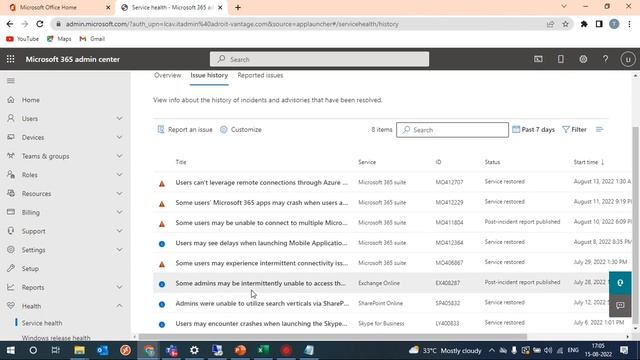Screen dimensions: 640x360
Task: Click the warning icon for MO412707 row
Action: coord(162,184)
